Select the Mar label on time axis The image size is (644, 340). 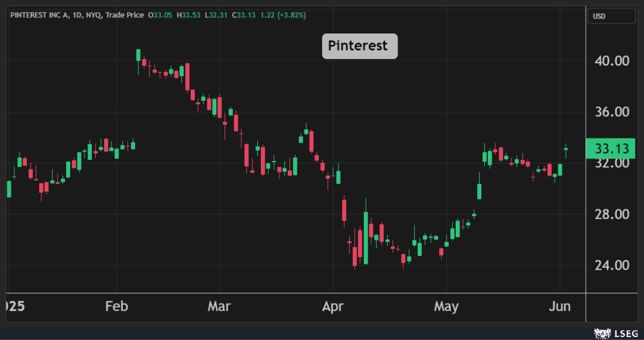coord(219,306)
